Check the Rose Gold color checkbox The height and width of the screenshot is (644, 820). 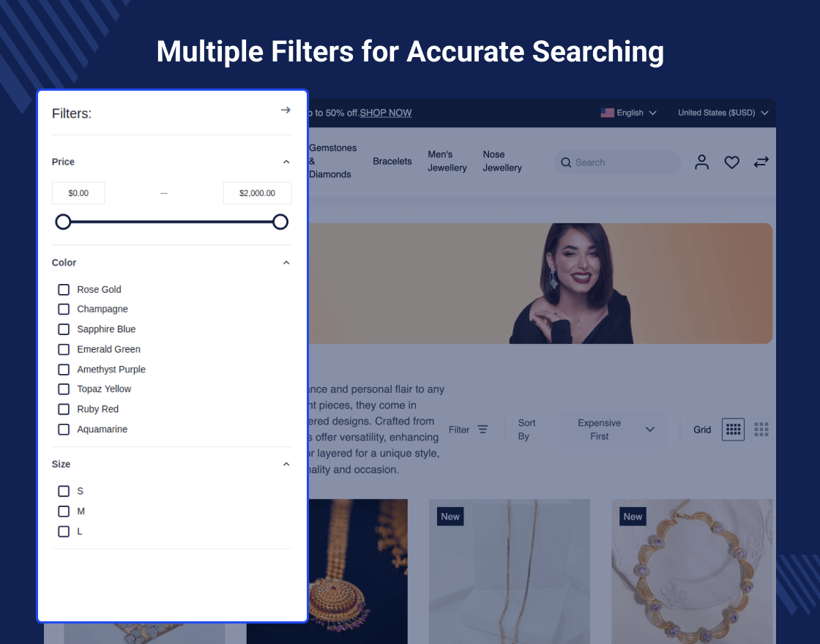coord(64,290)
